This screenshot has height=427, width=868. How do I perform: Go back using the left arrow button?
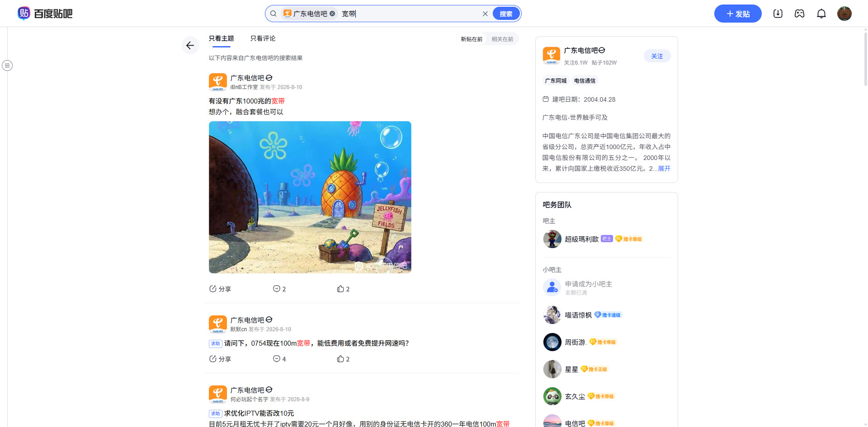point(190,45)
